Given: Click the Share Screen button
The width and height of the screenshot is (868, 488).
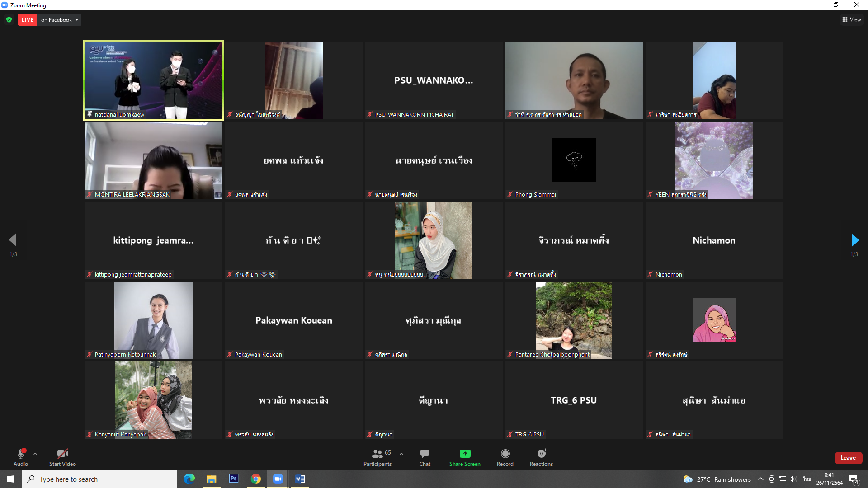Looking at the screenshot, I should click(465, 457).
